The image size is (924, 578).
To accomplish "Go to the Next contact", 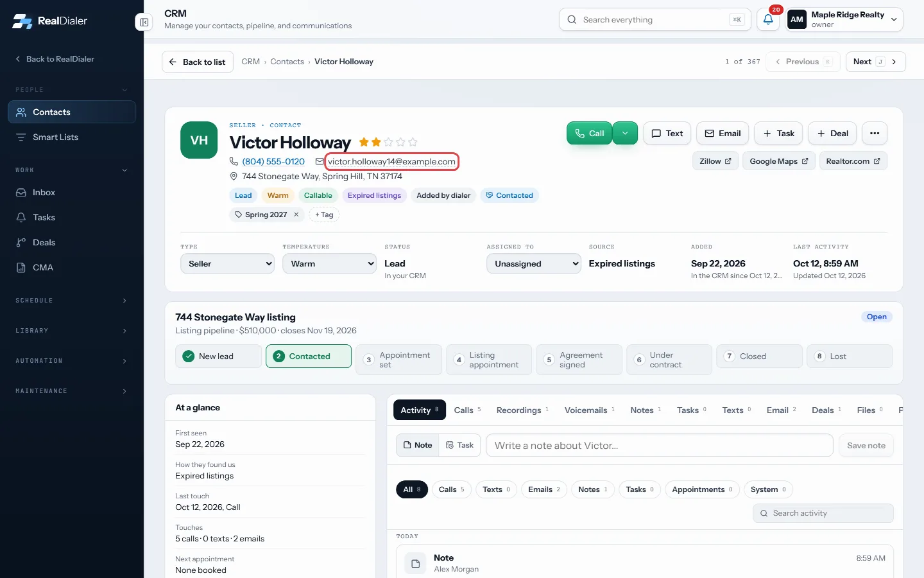I will pyautogui.click(x=875, y=62).
